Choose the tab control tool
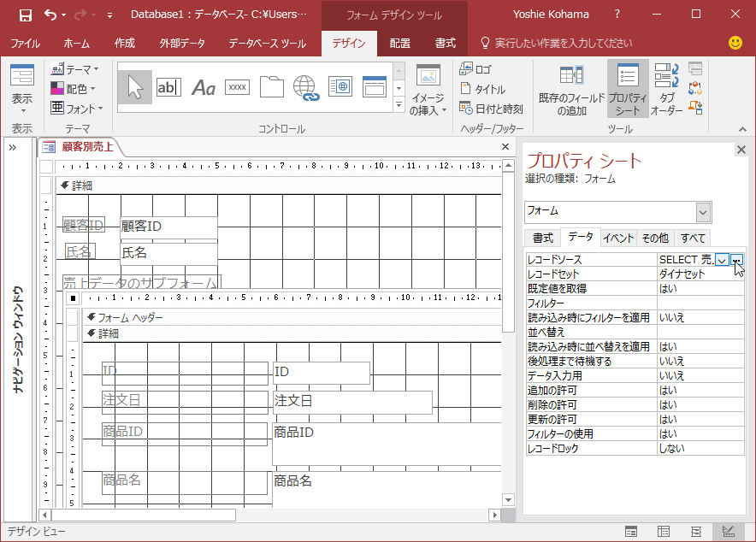Image resolution: width=756 pixels, height=542 pixels. pyautogui.click(x=272, y=86)
